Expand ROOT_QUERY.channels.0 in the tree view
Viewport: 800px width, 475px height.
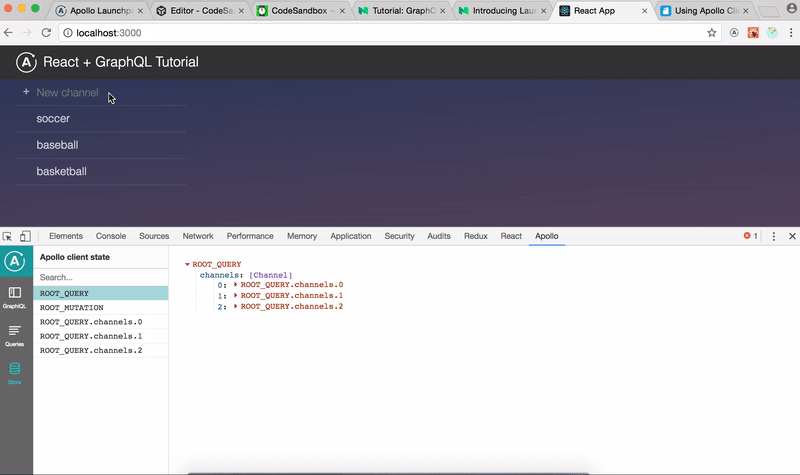(235, 285)
